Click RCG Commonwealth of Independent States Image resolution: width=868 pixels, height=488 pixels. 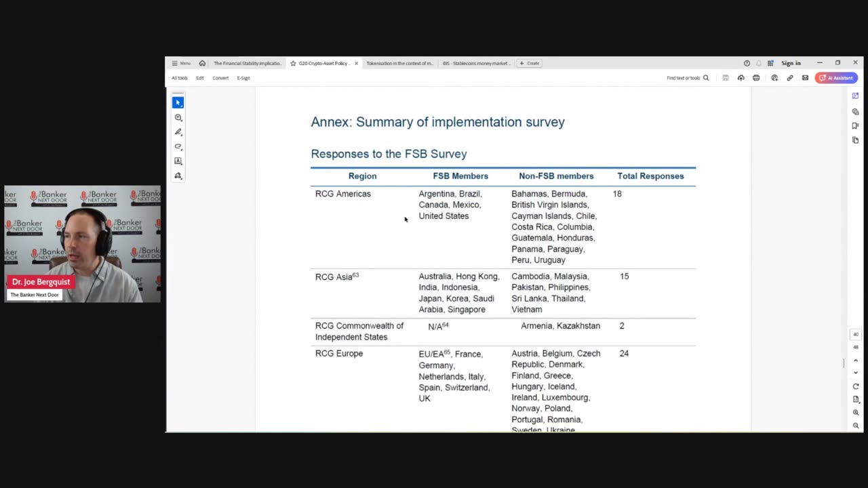coord(359,331)
